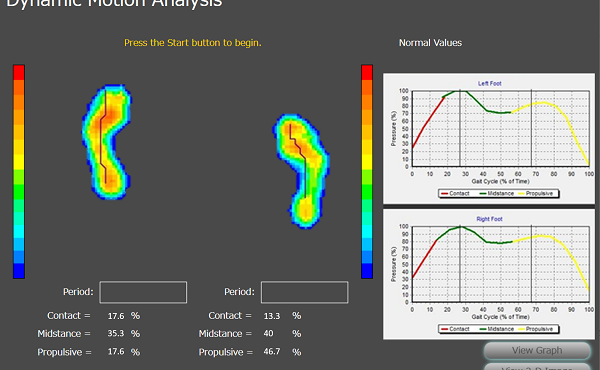Click the right pressure color scale bar
Image resolution: width=600 pixels, height=370 pixels.
367,171
